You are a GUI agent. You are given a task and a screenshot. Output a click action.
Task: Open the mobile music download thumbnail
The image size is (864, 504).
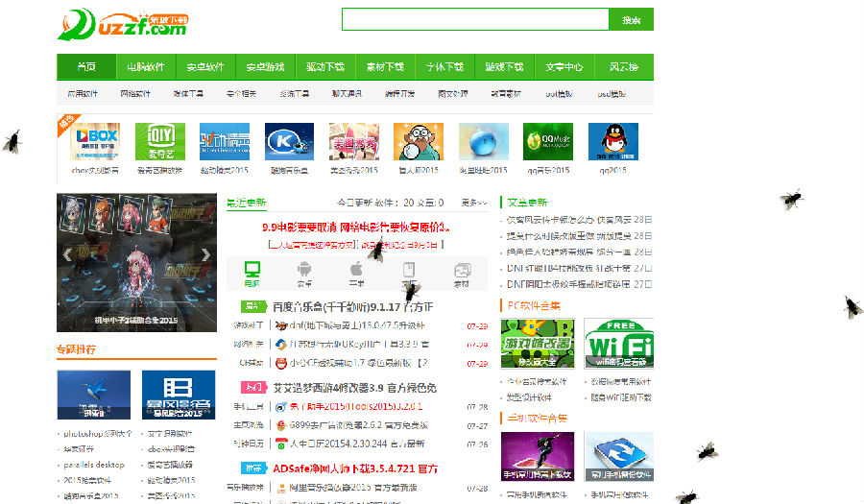point(538,457)
